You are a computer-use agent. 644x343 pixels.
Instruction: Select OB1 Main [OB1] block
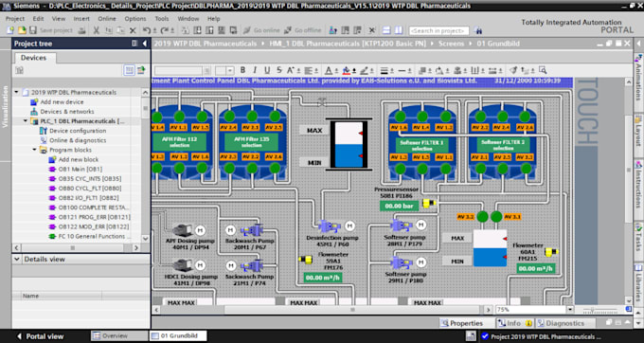click(x=80, y=170)
